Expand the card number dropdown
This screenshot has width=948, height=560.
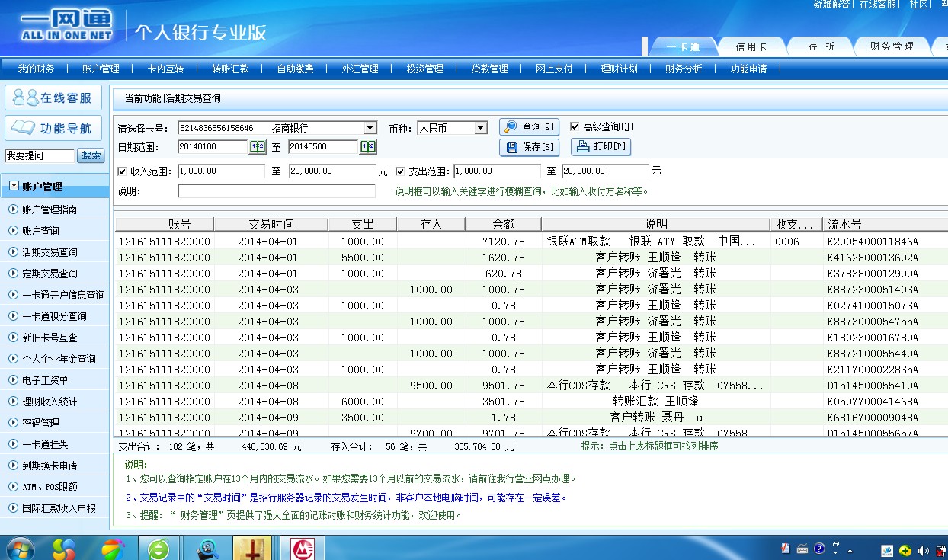pos(370,128)
